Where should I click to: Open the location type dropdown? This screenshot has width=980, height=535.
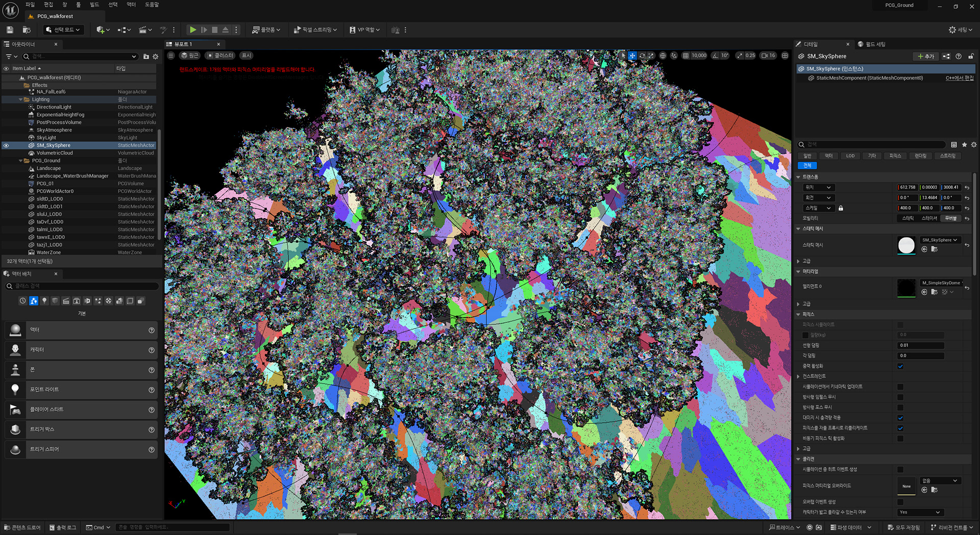tap(819, 188)
